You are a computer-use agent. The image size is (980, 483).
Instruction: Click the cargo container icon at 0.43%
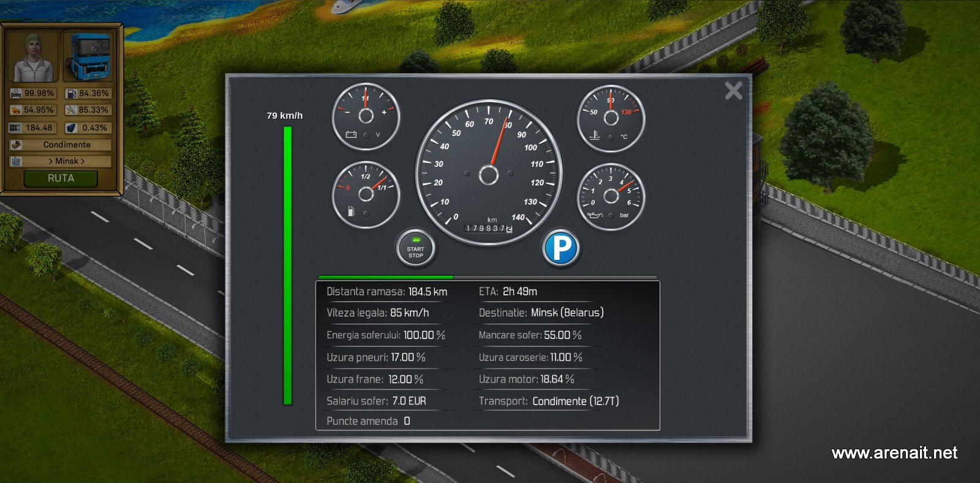[71, 128]
